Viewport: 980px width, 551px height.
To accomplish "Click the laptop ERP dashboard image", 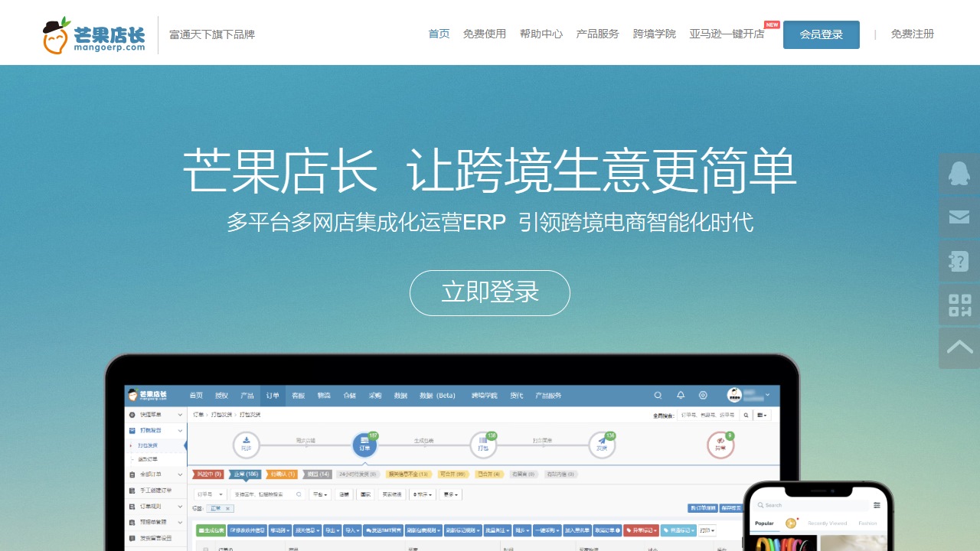I will 452,453.
